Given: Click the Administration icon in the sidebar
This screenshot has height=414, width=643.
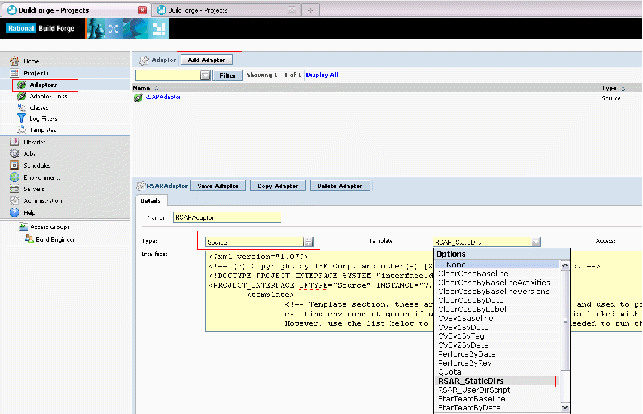Looking at the screenshot, I should click(x=14, y=201).
